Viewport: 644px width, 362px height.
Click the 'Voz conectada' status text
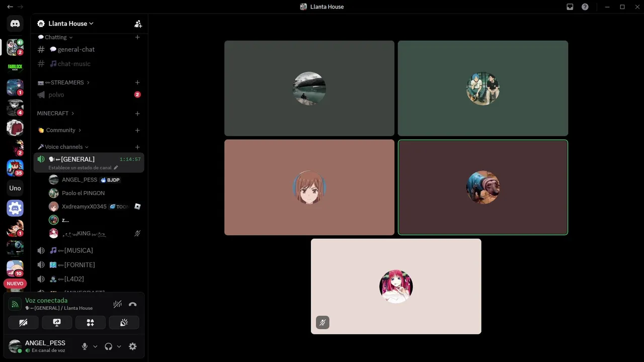click(46, 301)
